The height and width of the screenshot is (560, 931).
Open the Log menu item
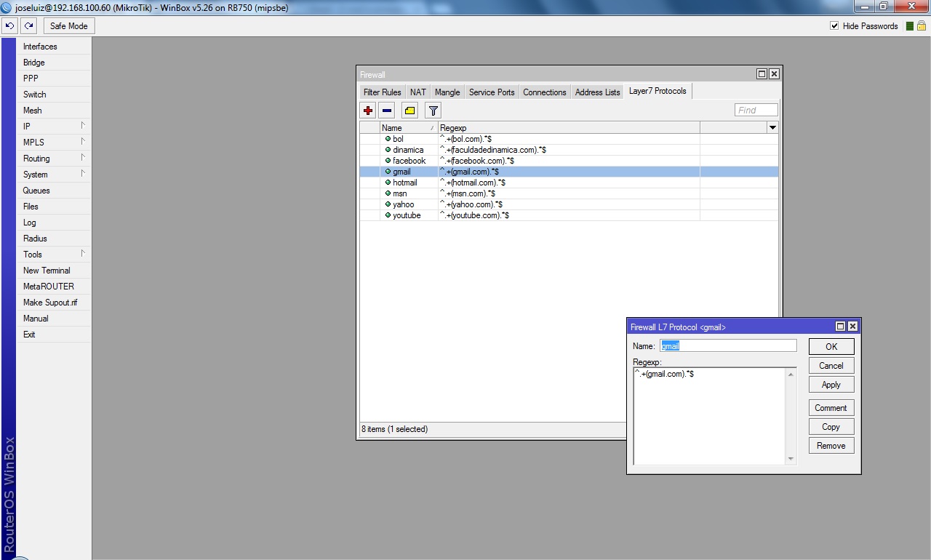[x=54, y=223]
